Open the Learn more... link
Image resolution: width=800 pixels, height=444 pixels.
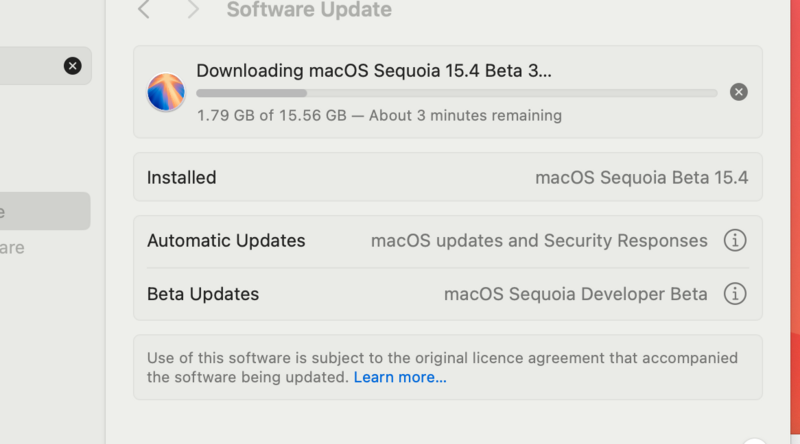[400, 377]
